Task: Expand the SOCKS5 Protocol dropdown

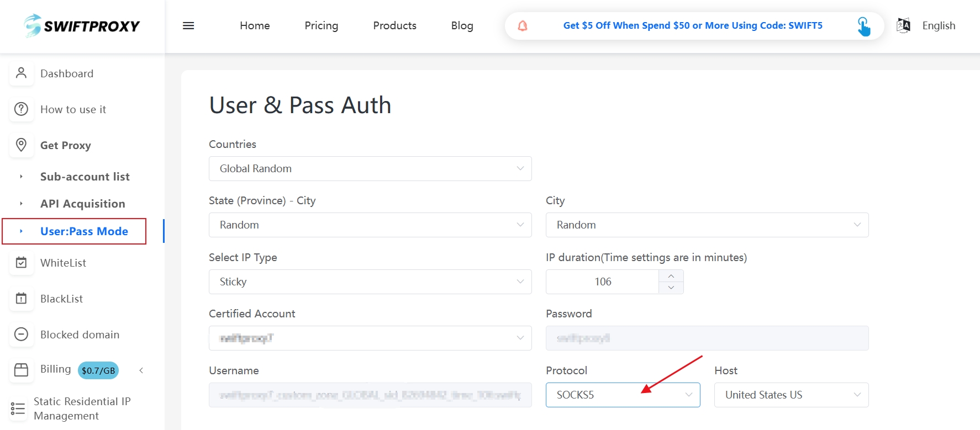Action: pyautogui.click(x=623, y=395)
